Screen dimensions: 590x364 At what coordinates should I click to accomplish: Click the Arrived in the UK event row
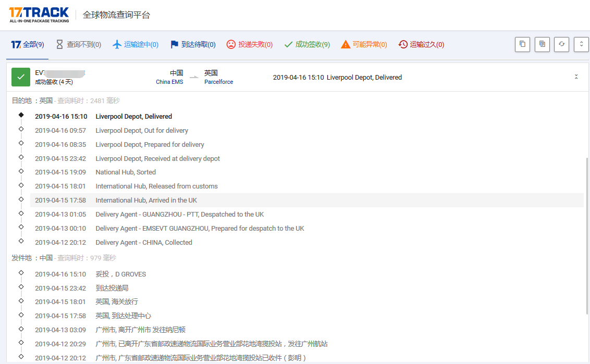coord(306,200)
